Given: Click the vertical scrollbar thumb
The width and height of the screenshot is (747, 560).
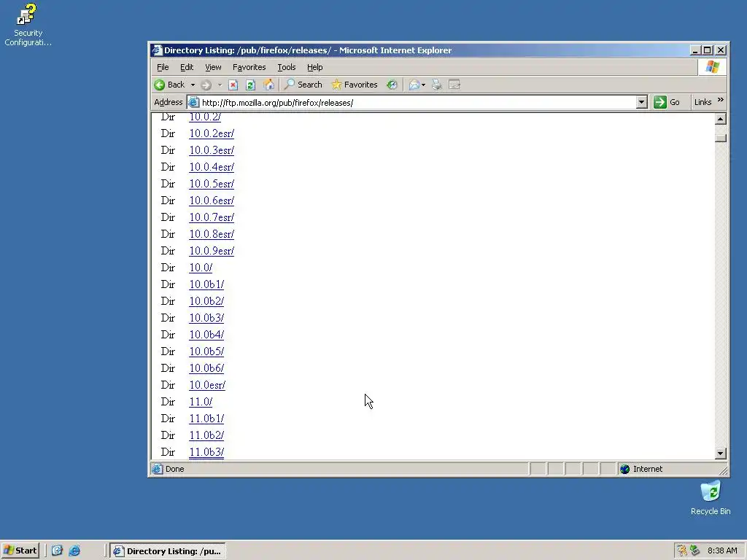Looking at the screenshot, I should point(721,138).
